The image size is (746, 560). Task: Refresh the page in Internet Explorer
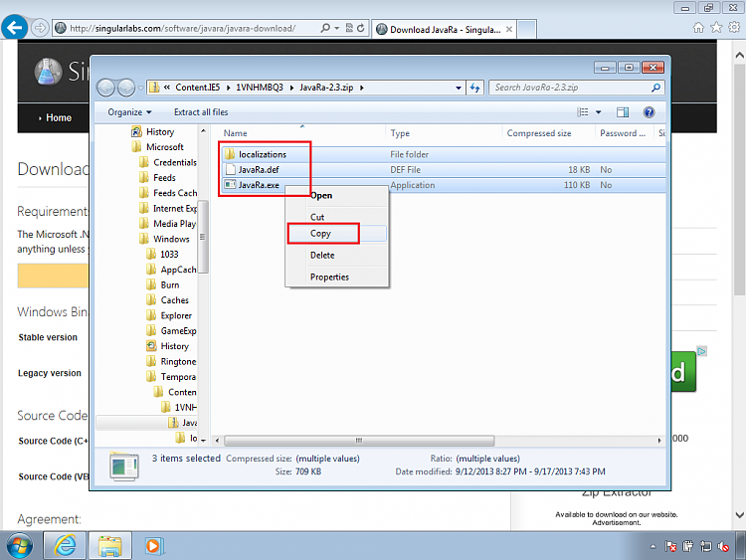pos(361,28)
